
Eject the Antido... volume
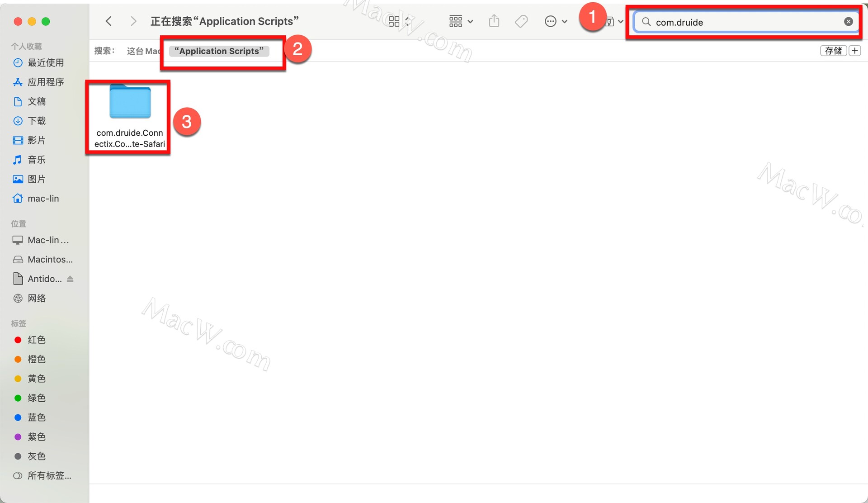[70, 279]
